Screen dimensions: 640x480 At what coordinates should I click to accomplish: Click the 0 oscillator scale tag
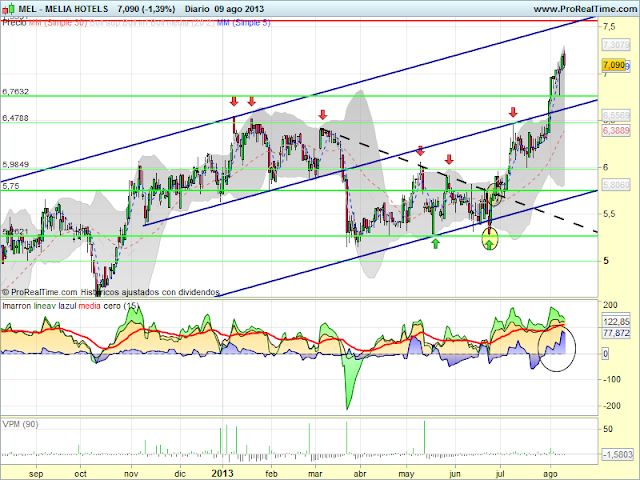[x=605, y=354]
